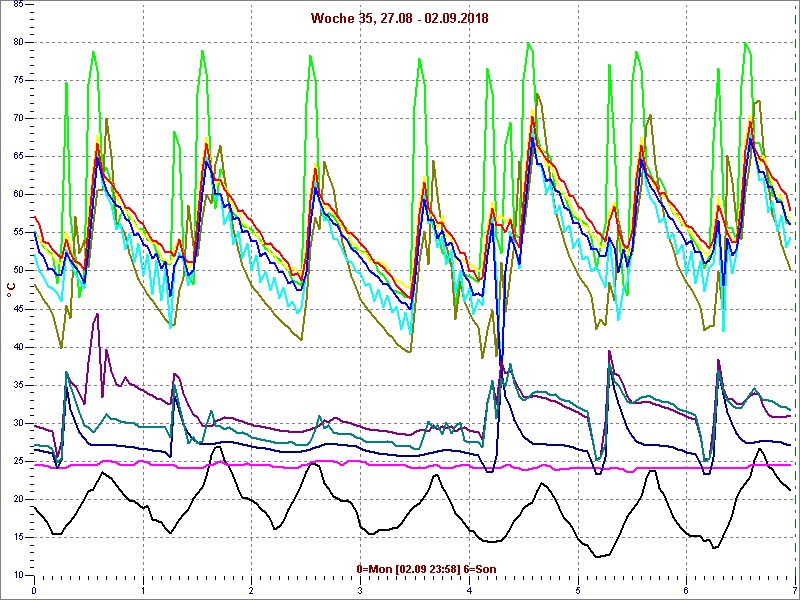Viewport: 800px width, 600px height.
Task: Click the y-axis label 20
Action: point(18,499)
